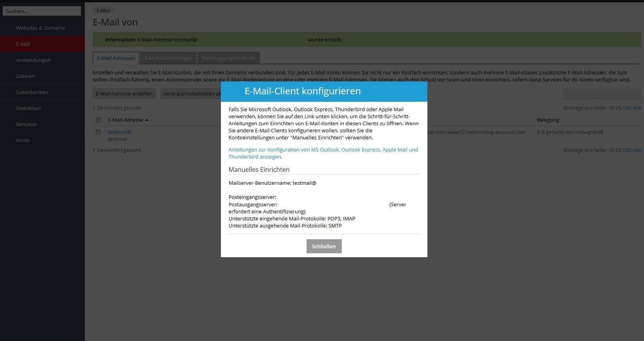Open Websites & Domains in the sidebar

(x=42, y=28)
